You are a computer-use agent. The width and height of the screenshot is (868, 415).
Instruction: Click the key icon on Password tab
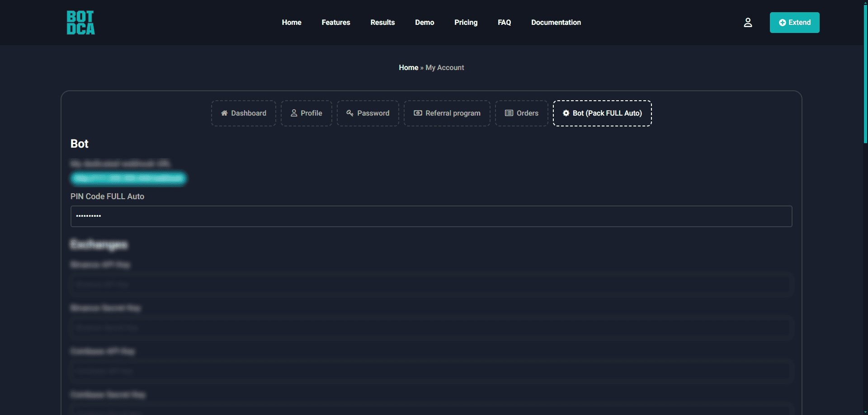(350, 113)
